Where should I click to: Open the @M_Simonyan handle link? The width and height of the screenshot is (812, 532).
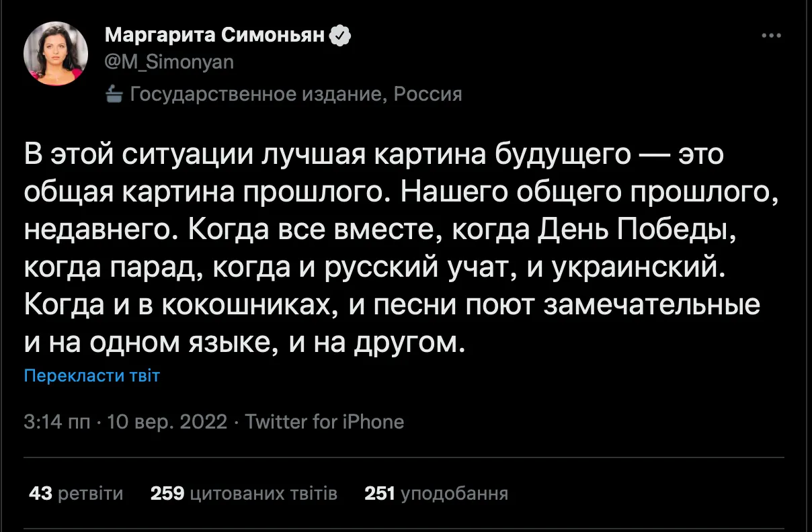[x=169, y=62]
